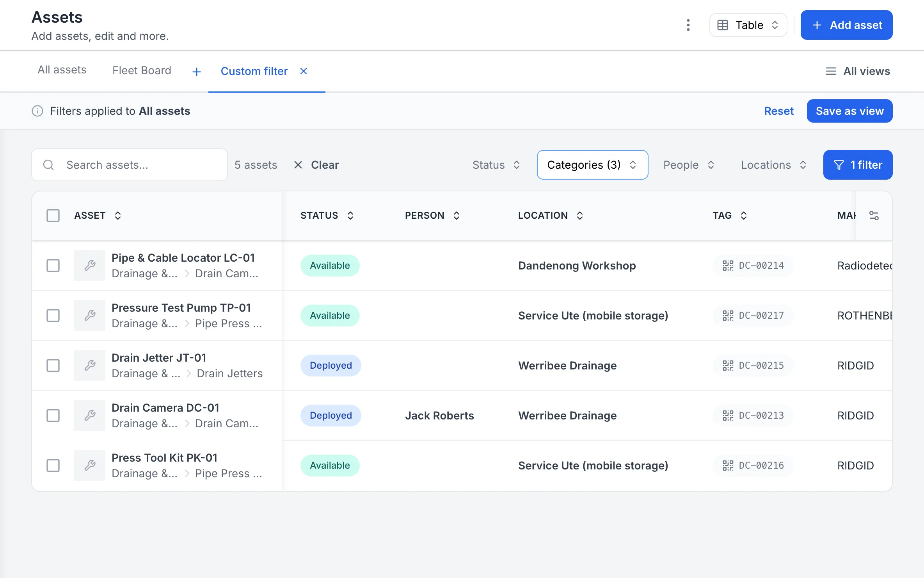Open the Locations filter dropdown
This screenshot has width=924, height=578.
click(773, 165)
